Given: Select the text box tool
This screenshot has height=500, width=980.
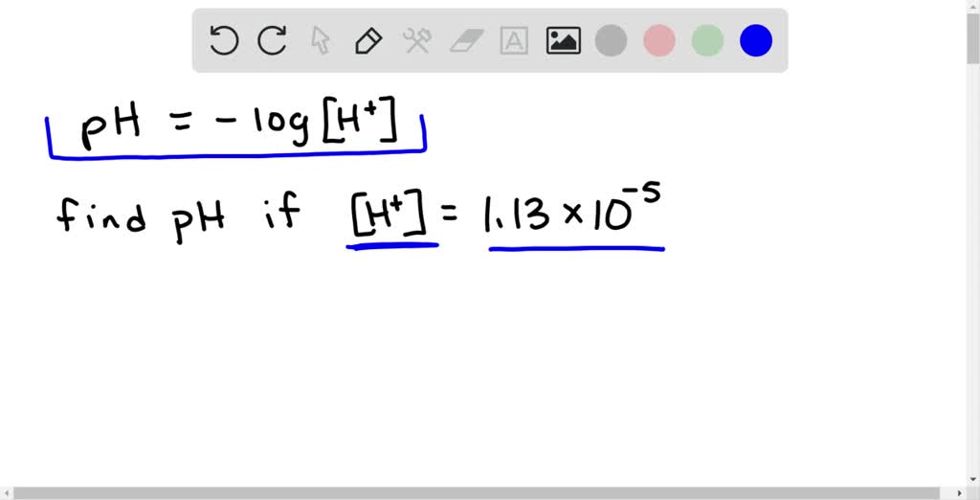Looking at the screenshot, I should 514,40.
